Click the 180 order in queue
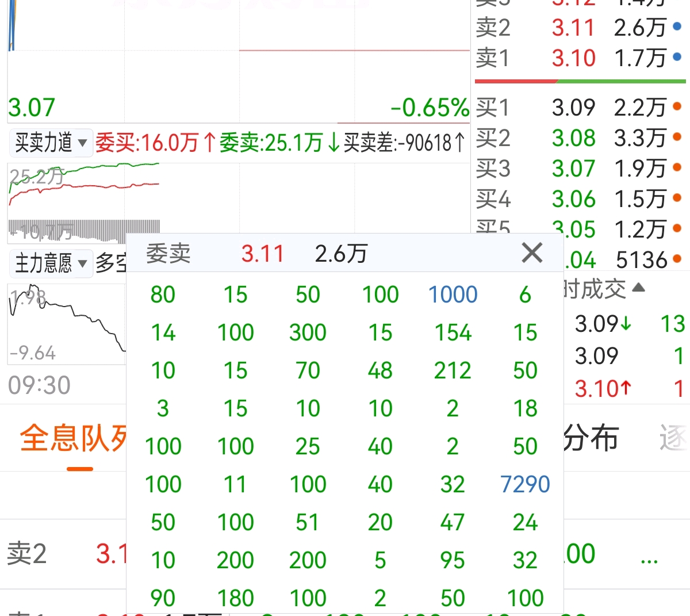690x616 pixels. (235, 598)
